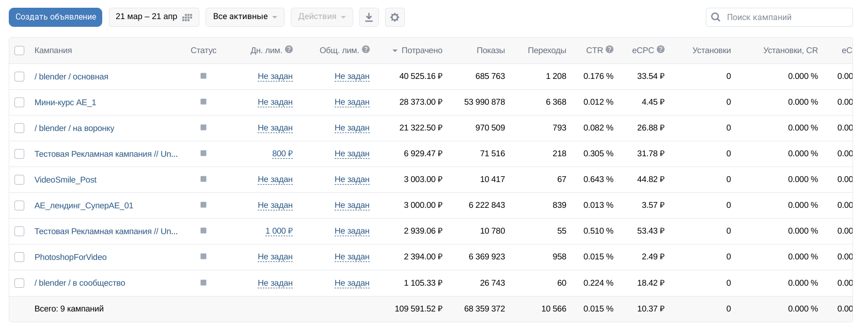The height and width of the screenshot is (329, 868).
Task: Select all campaigns with header checkbox
Action: click(20, 51)
